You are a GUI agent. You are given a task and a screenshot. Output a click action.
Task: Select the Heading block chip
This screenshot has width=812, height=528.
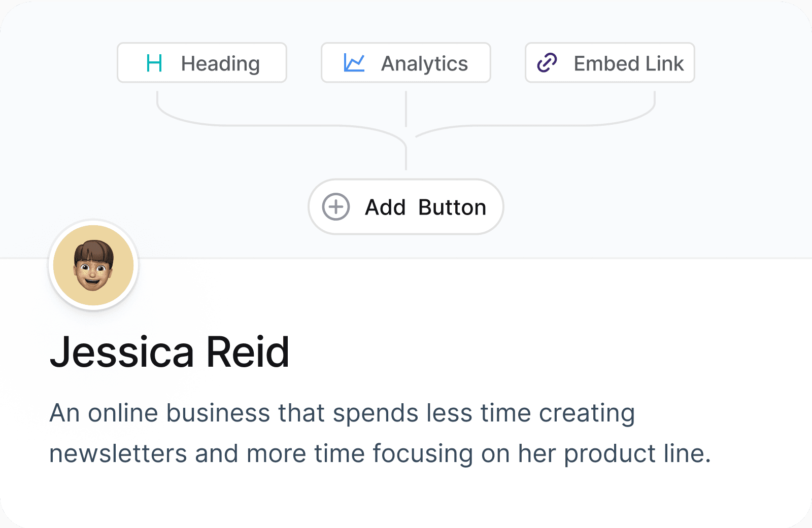[202, 63]
